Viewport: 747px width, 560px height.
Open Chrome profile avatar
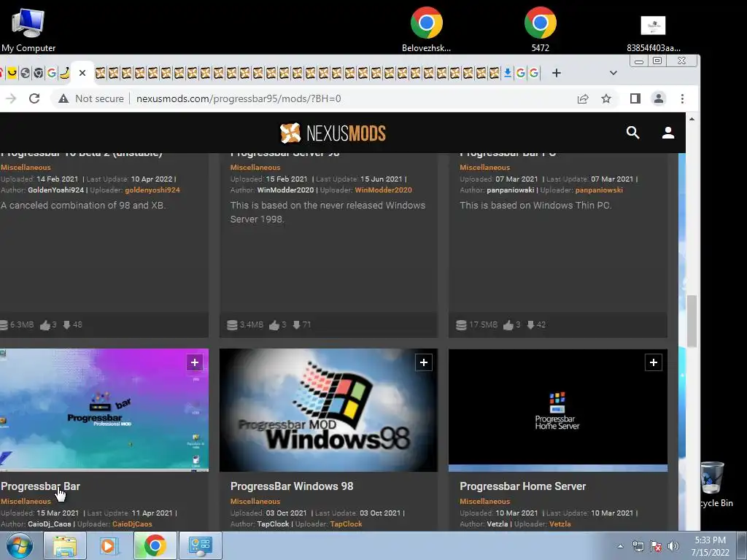pos(659,98)
